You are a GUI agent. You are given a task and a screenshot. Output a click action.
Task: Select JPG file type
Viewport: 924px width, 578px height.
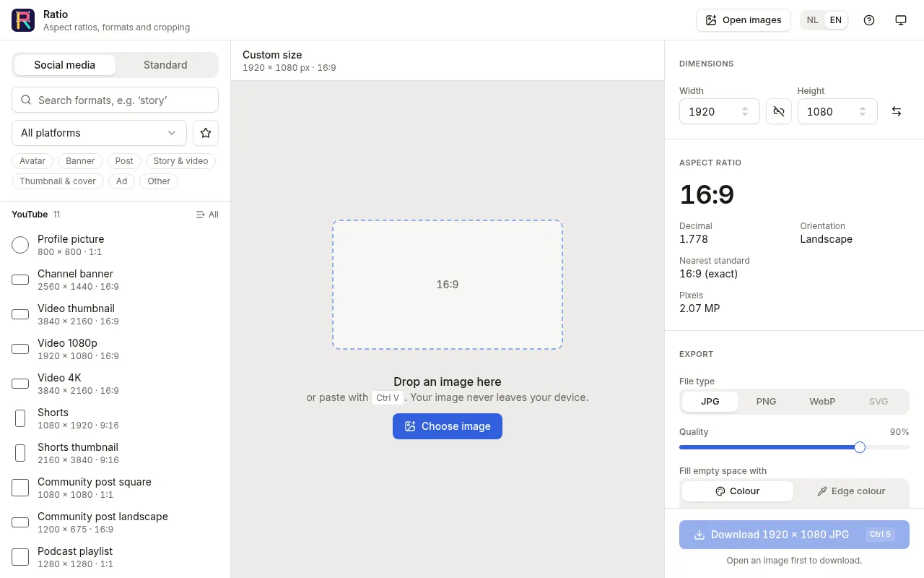click(x=710, y=402)
